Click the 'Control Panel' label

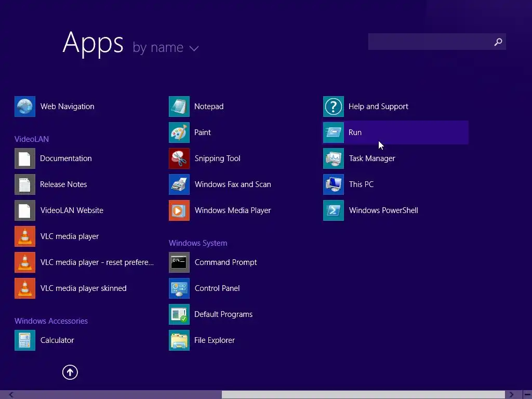pos(217,288)
